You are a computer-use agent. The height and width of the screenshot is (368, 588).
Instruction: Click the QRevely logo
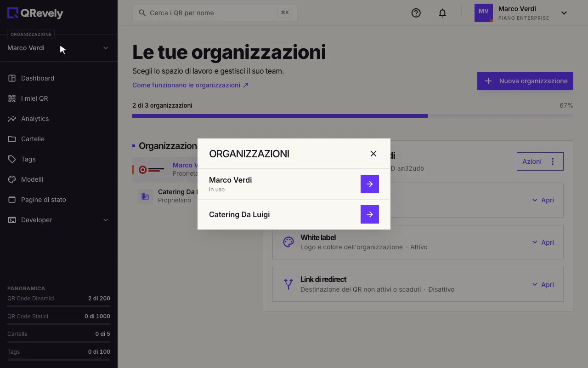pos(35,13)
